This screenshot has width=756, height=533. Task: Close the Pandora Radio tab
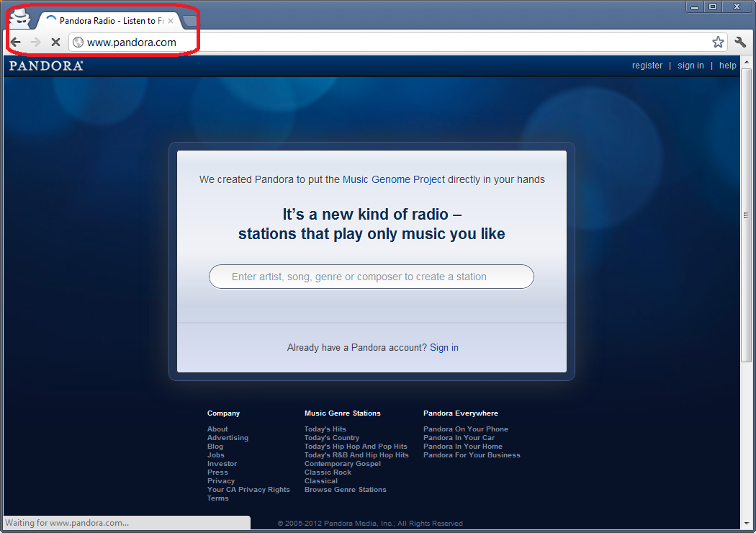click(170, 21)
